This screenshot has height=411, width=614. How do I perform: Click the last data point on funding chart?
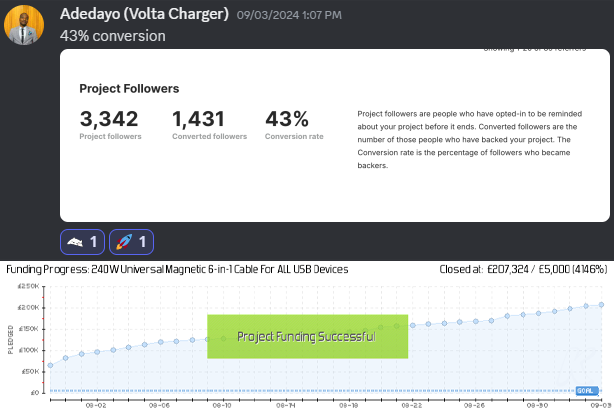click(601, 304)
